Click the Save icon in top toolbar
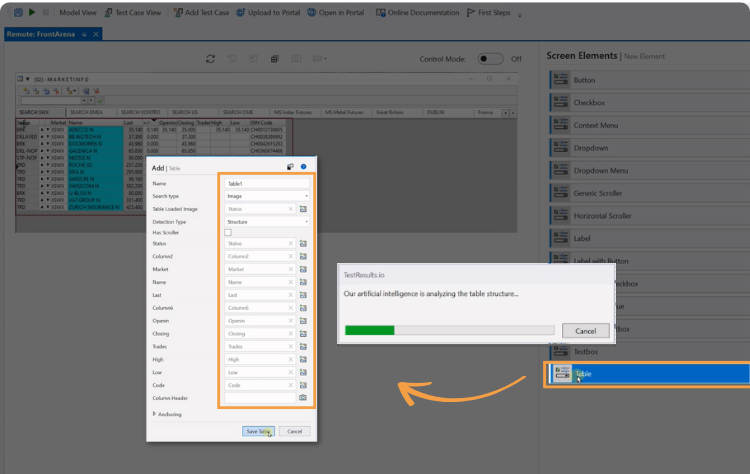Viewport: 750px width, 474px height. pos(18,12)
